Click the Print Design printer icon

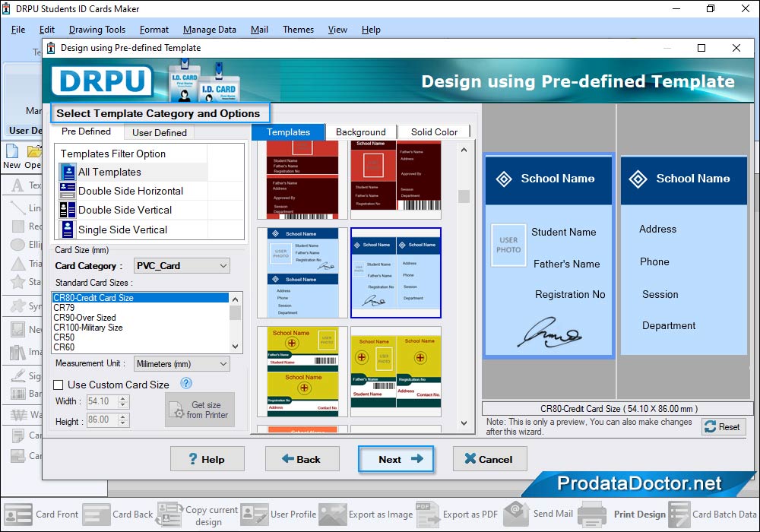592,514
